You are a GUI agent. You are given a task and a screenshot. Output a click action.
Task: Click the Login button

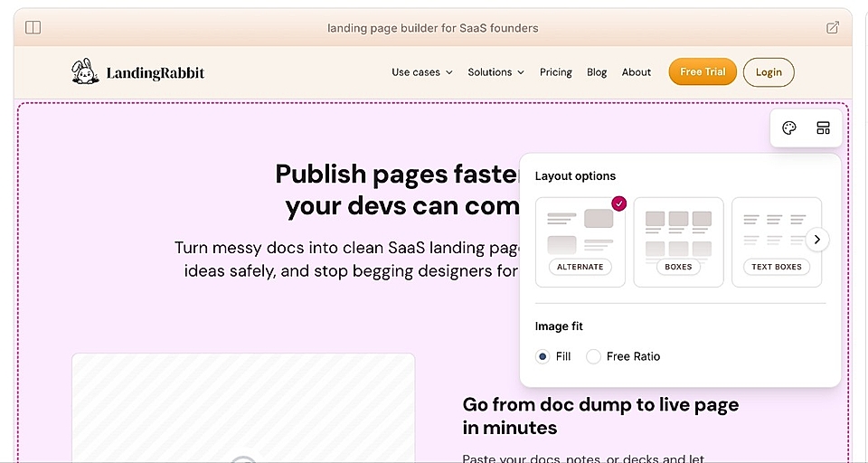coord(769,72)
